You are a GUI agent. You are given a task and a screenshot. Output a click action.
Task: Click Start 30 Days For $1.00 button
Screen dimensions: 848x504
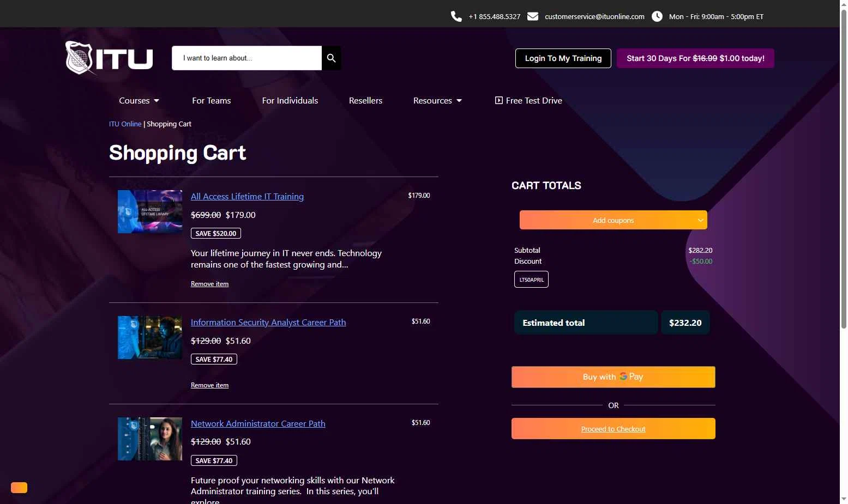[695, 58]
